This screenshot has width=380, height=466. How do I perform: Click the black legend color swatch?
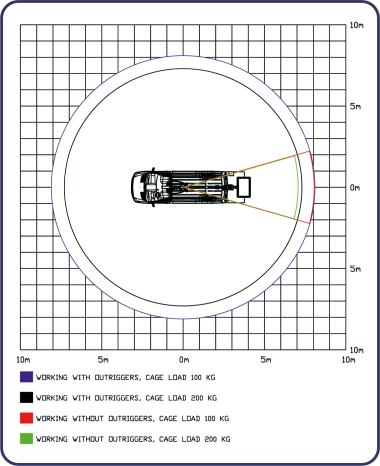[26, 397]
